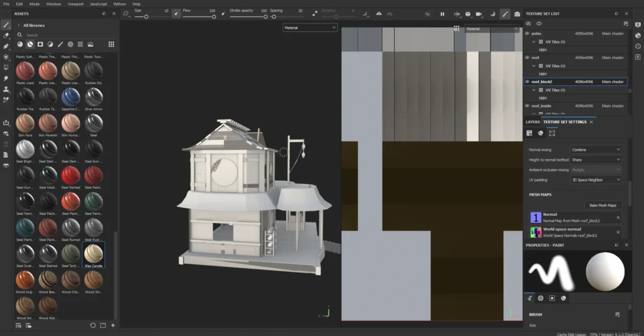Toggle visibility of roof_inside texture set
Screen dimensions: 644x336
coord(528,106)
